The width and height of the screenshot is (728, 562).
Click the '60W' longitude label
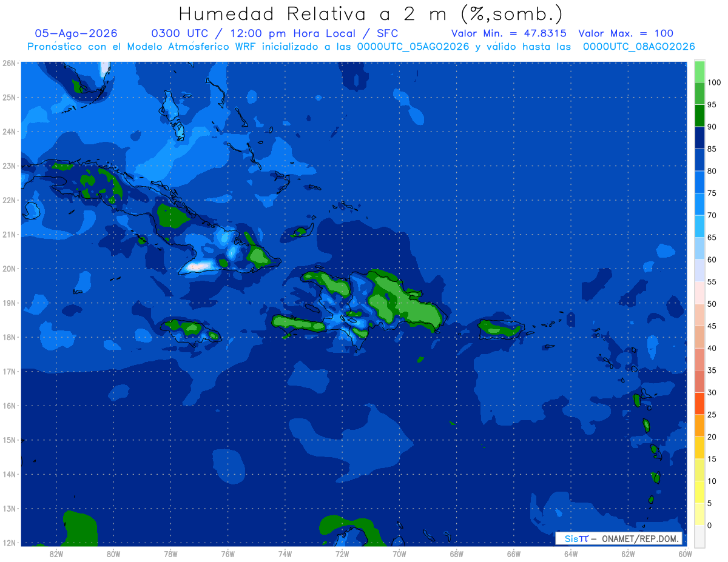click(685, 554)
